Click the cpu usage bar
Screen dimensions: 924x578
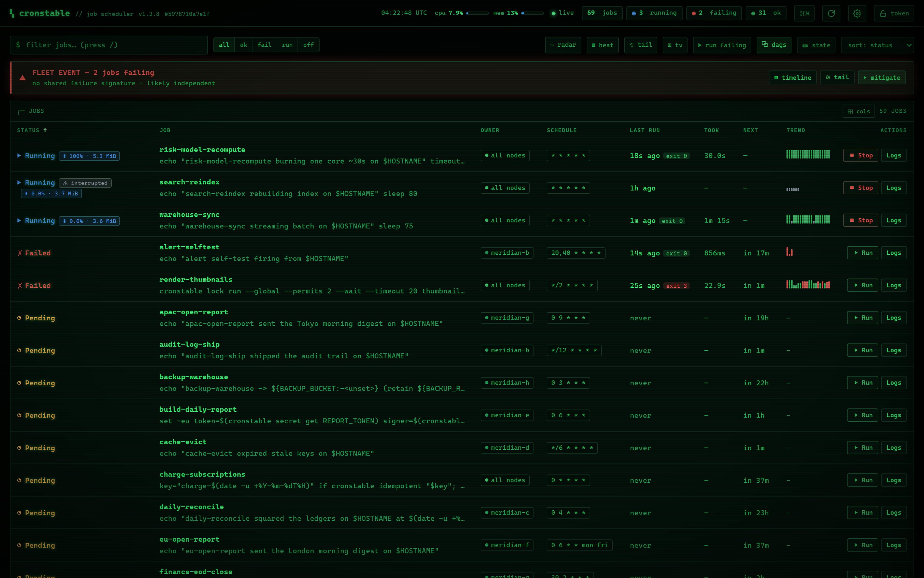[x=477, y=13]
